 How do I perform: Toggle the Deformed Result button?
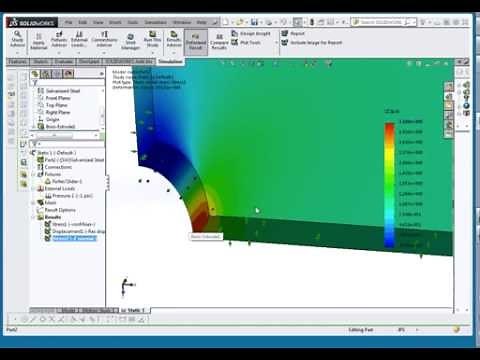pos(196,42)
